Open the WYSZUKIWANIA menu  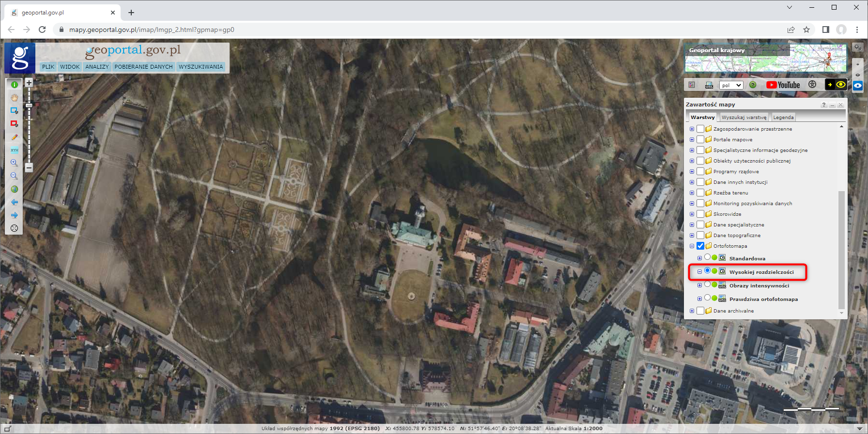(201, 67)
